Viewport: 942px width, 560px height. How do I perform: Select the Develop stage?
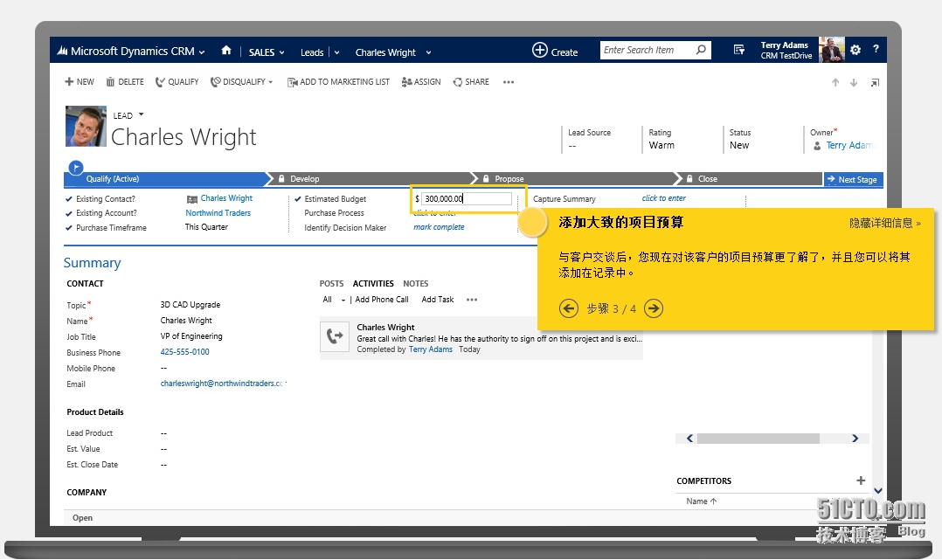pyautogui.click(x=372, y=178)
